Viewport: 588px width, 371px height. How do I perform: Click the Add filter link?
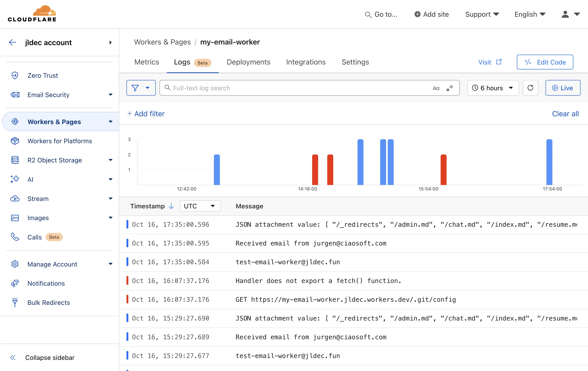point(146,113)
